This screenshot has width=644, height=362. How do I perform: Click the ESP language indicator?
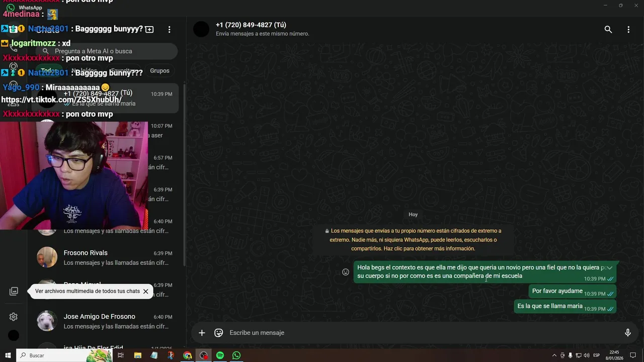pyautogui.click(x=597, y=355)
